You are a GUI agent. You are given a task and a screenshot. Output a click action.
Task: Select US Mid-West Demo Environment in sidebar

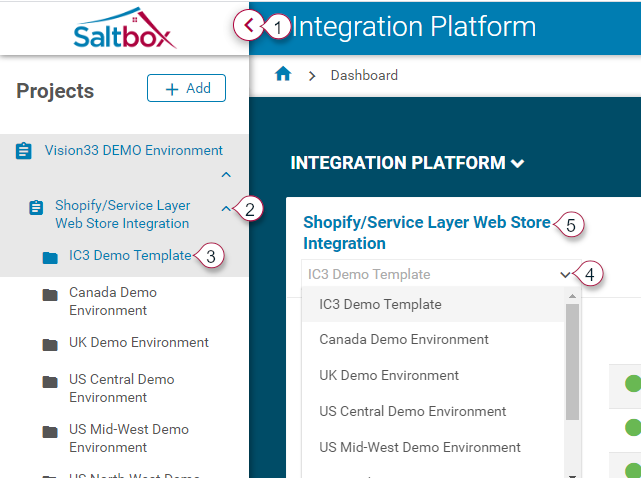[x=129, y=438]
